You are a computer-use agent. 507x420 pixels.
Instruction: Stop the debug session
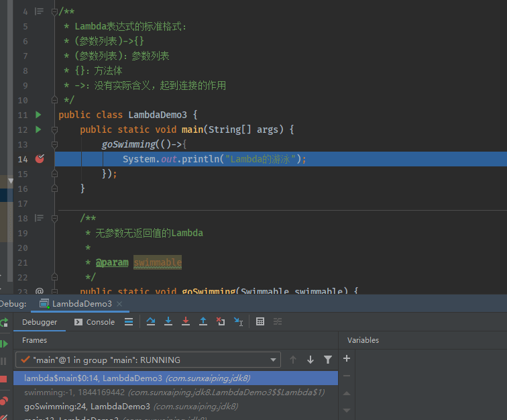point(3,379)
